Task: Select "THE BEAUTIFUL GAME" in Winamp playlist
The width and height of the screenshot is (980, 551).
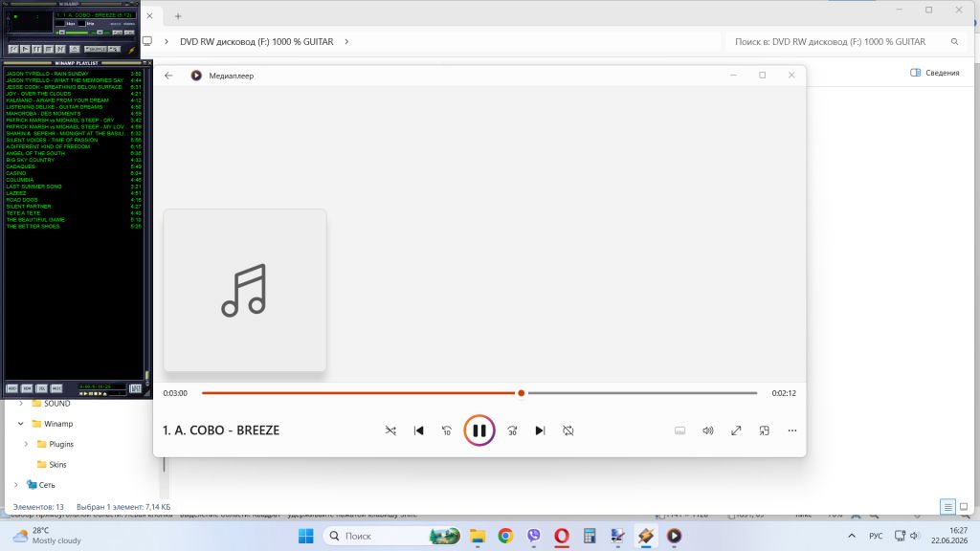Action: (73, 219)
